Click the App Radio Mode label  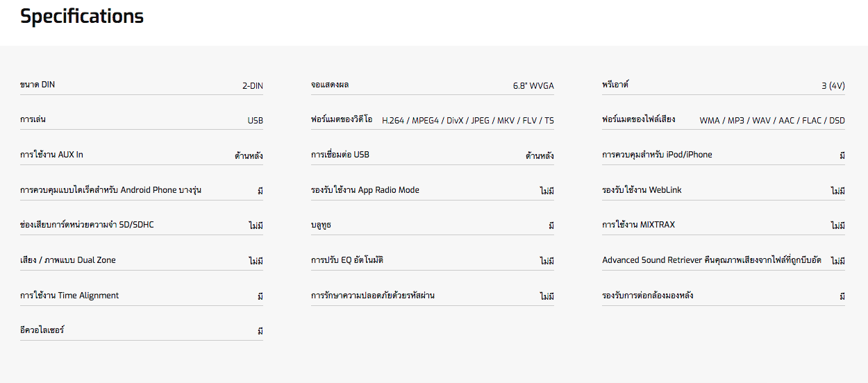tap(365, 190)
